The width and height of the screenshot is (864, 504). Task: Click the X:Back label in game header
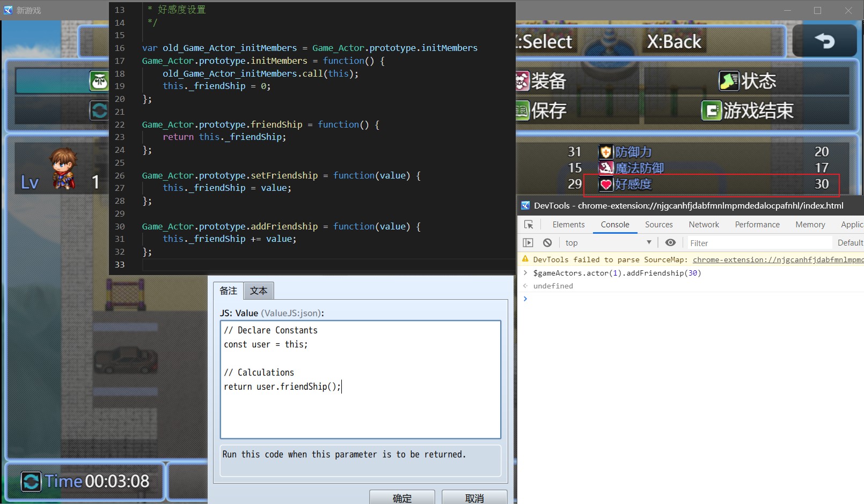pyautogui.click(x=674, y=41)
